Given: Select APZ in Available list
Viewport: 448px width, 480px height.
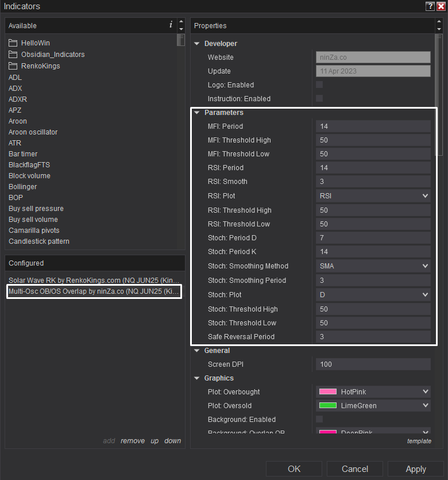Looking at the screenshot, I should (x=15, y=110).
